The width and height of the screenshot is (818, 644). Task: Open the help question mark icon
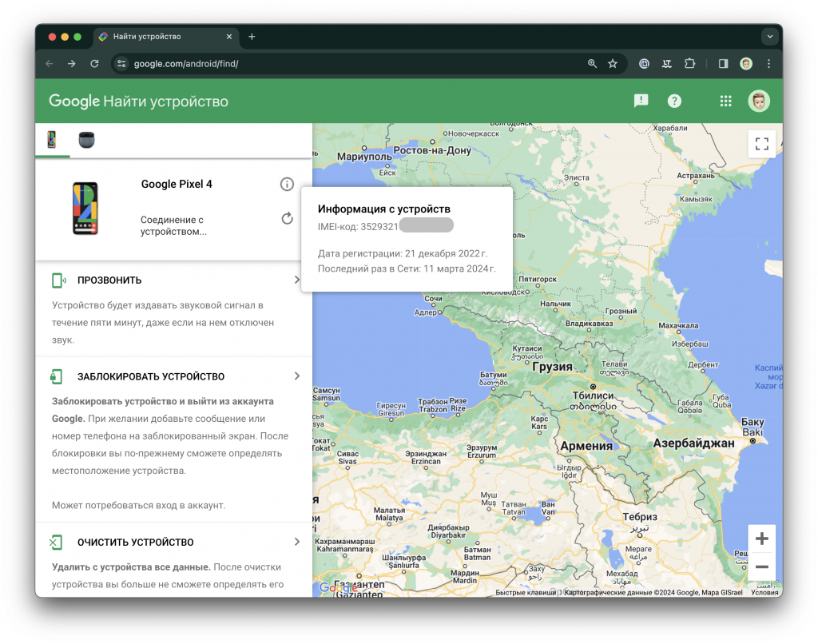click(675, 101)
